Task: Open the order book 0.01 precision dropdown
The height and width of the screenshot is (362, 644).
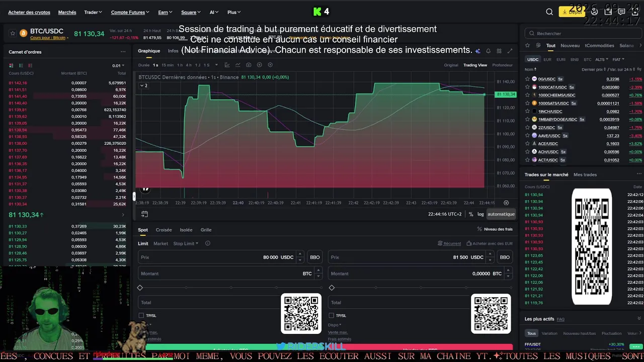Action: click(118, 65)
